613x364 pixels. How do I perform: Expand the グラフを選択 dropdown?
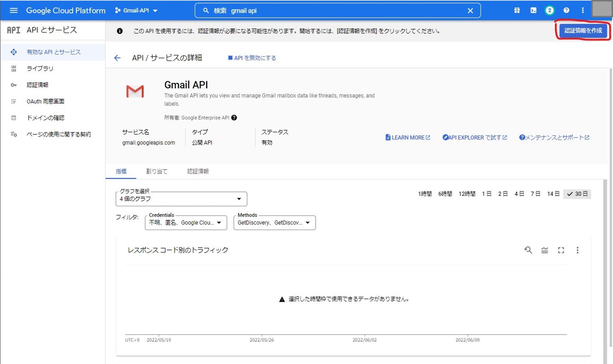(181, 199)
